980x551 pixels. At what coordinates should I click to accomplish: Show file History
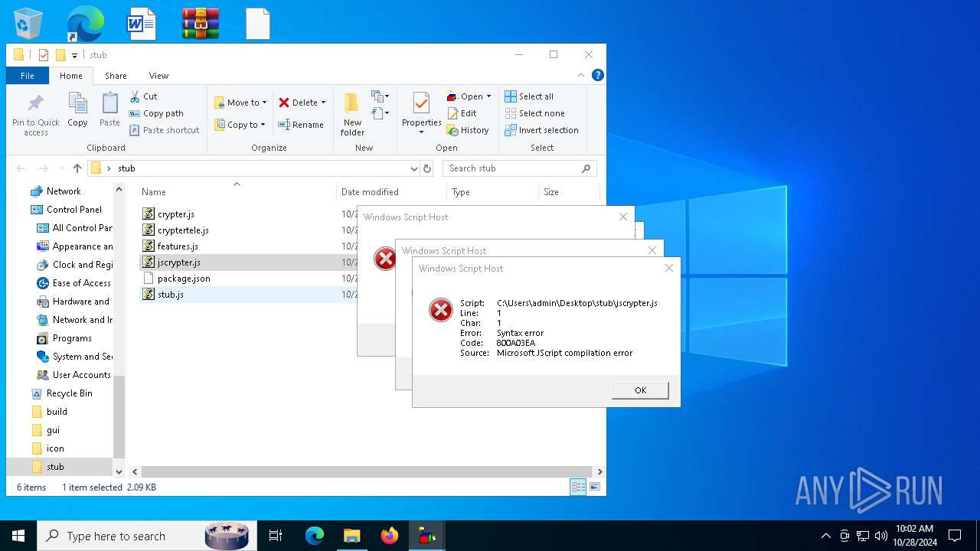coord(468,130)
